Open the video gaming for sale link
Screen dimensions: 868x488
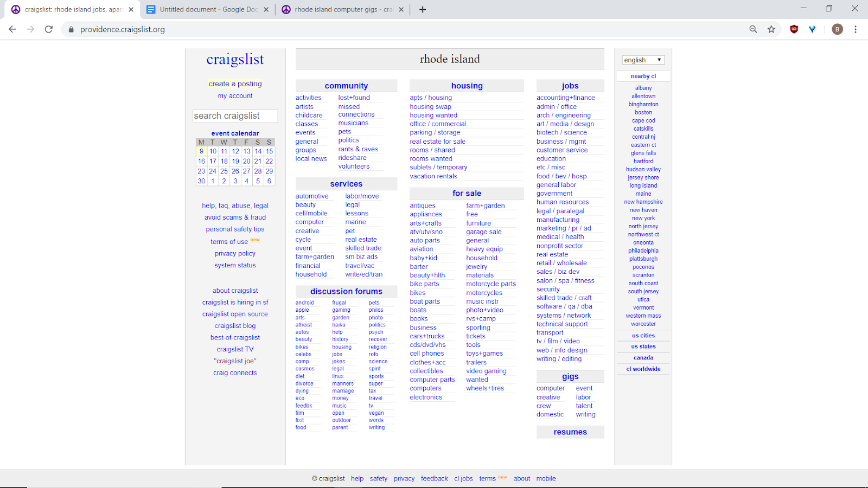click(x=486, y=371)
